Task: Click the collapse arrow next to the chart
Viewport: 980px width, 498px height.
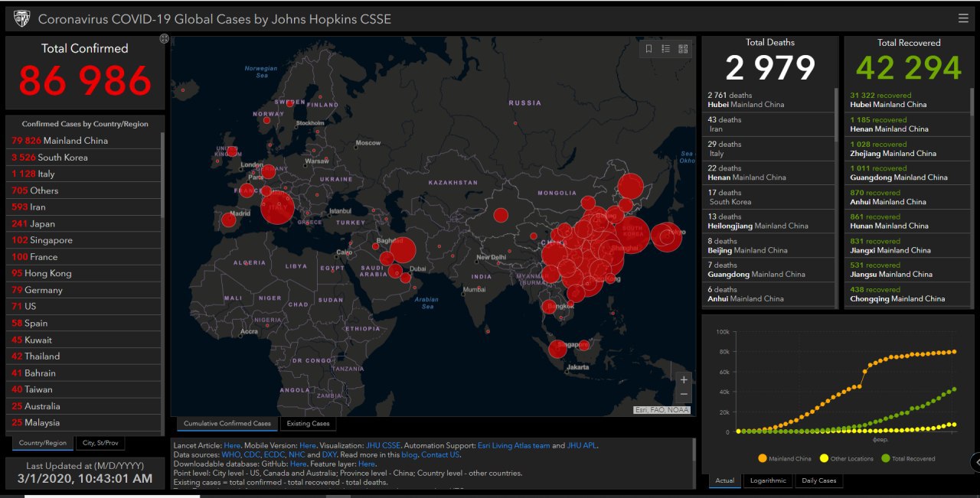Action: 975,461
